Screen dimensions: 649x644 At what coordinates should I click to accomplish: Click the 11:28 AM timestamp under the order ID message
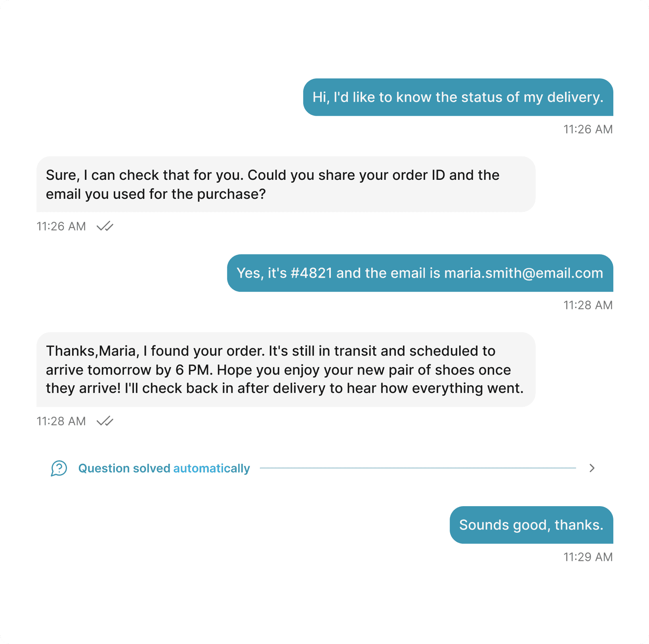(588, 305)
